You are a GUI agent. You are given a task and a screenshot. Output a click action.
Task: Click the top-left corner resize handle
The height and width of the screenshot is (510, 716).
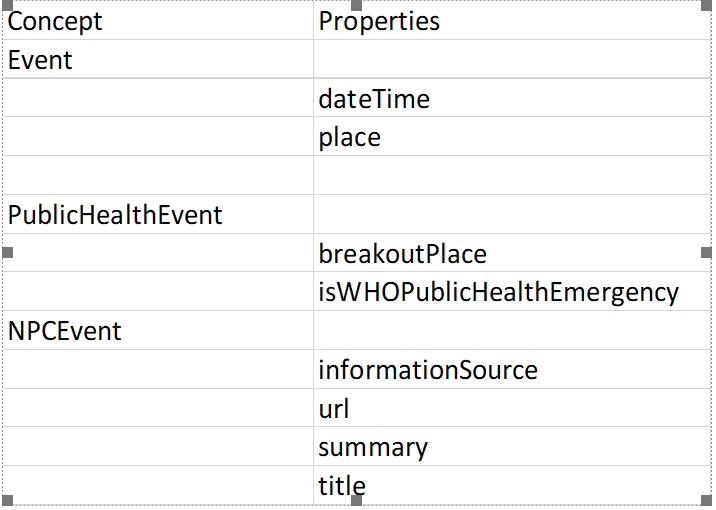pyautogui.click(x=7, y=7)
